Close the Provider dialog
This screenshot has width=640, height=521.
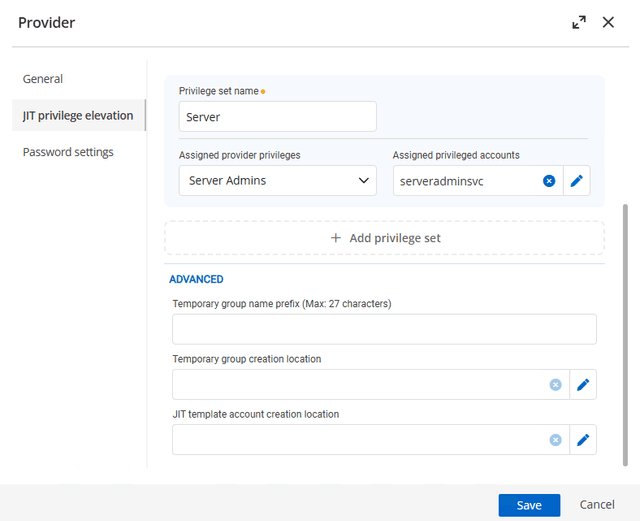click(x=608, y=22)
